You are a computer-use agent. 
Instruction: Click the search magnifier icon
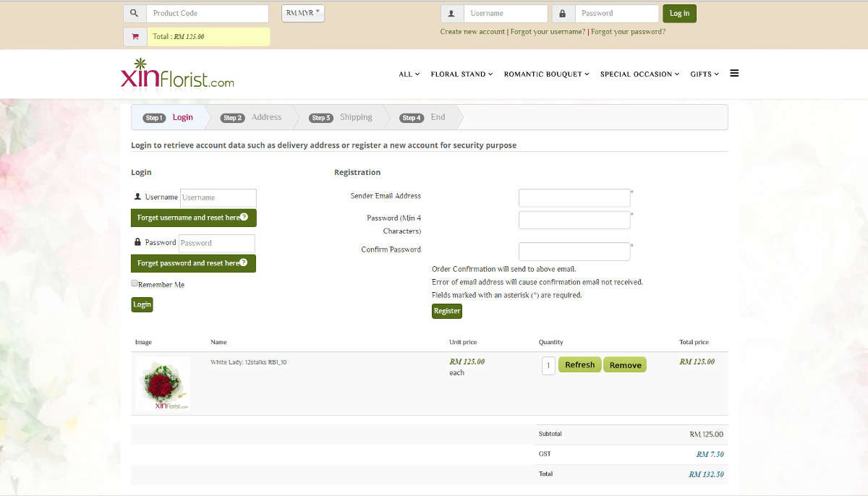(x=135, y=13)
